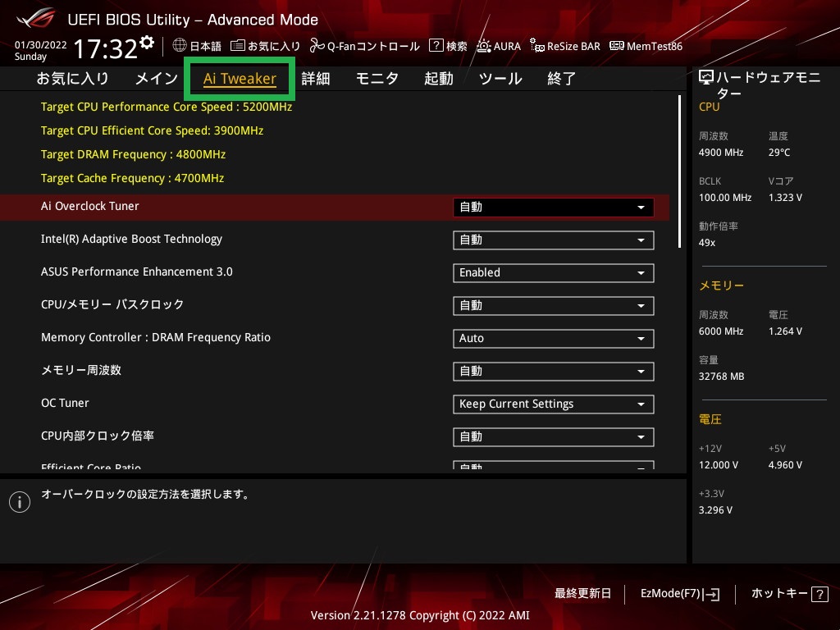Expand CPU内部クロック倍率 dropdown
This screenshot has height=630, width=840.
pos(554,437)
